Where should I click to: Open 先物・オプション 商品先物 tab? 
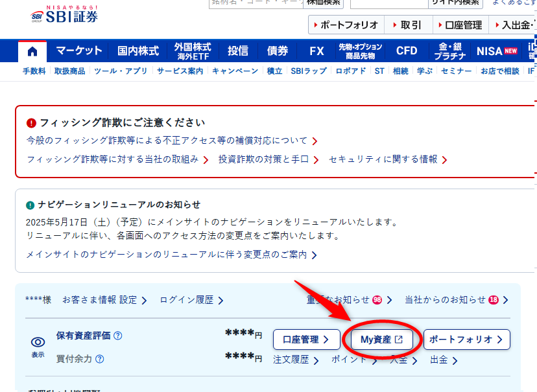tap(361, 51)
